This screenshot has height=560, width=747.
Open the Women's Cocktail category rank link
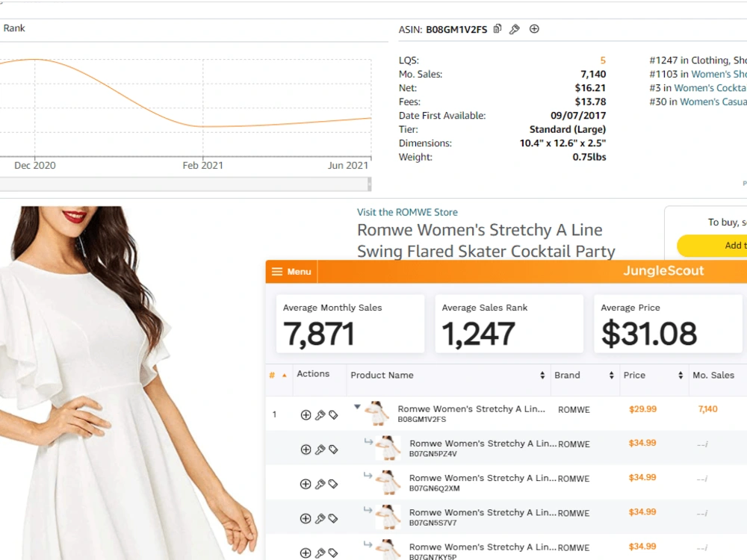point(710,88)
